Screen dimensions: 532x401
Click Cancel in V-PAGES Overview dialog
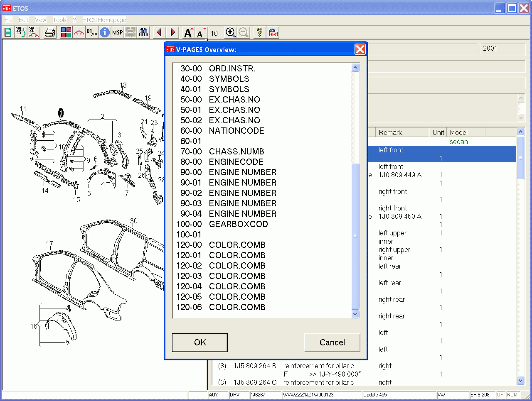point(332,342)
